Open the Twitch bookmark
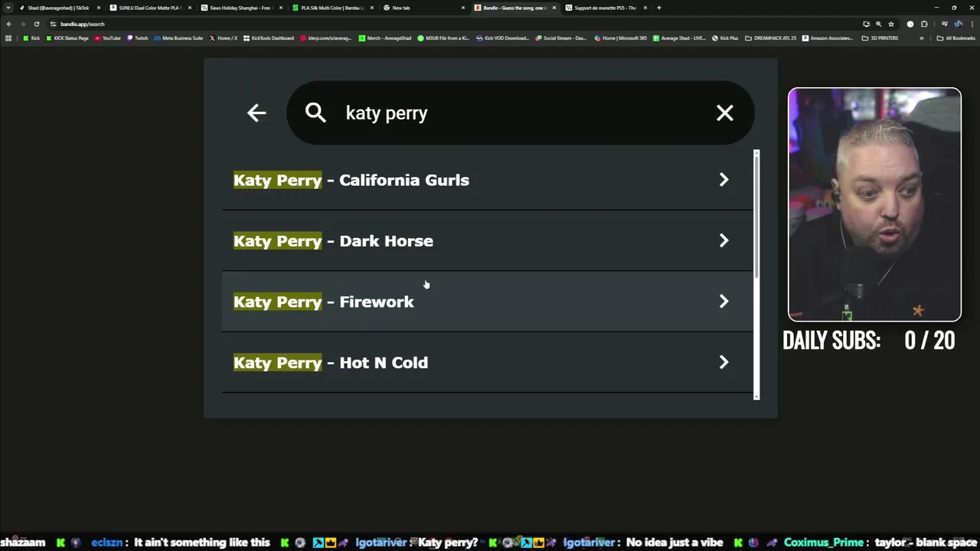Screen dimensions: 980x551 pyautogui.click(x=137, y=38)
